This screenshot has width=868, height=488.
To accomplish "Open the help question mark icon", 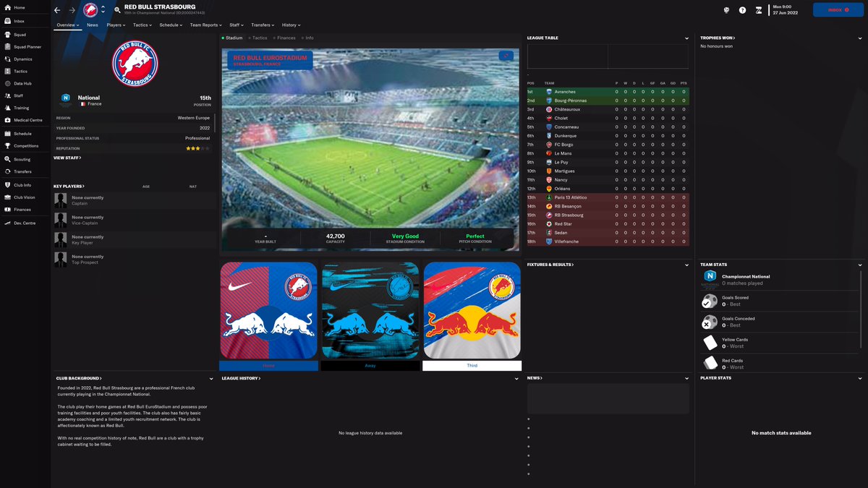I will (742, 10).
